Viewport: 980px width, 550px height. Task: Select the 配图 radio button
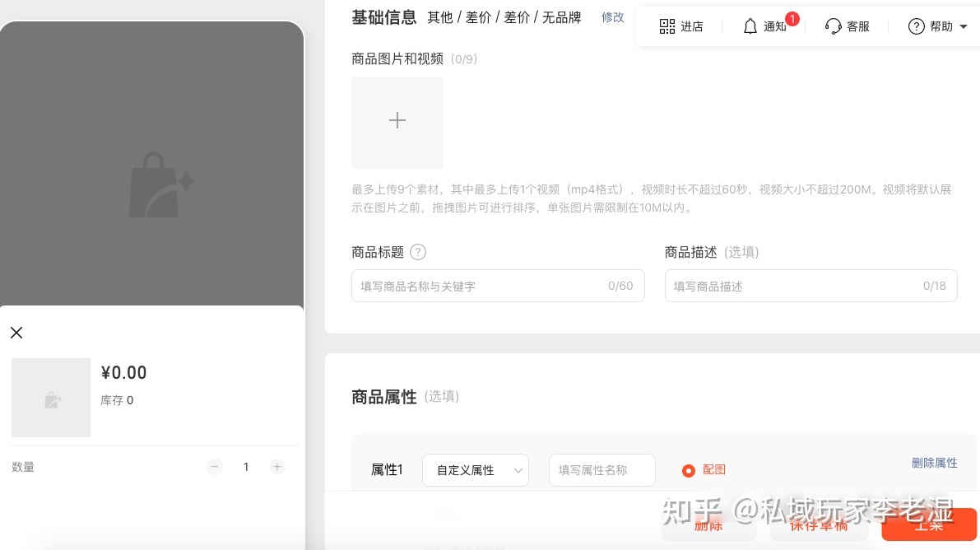[x=689, y=471]
